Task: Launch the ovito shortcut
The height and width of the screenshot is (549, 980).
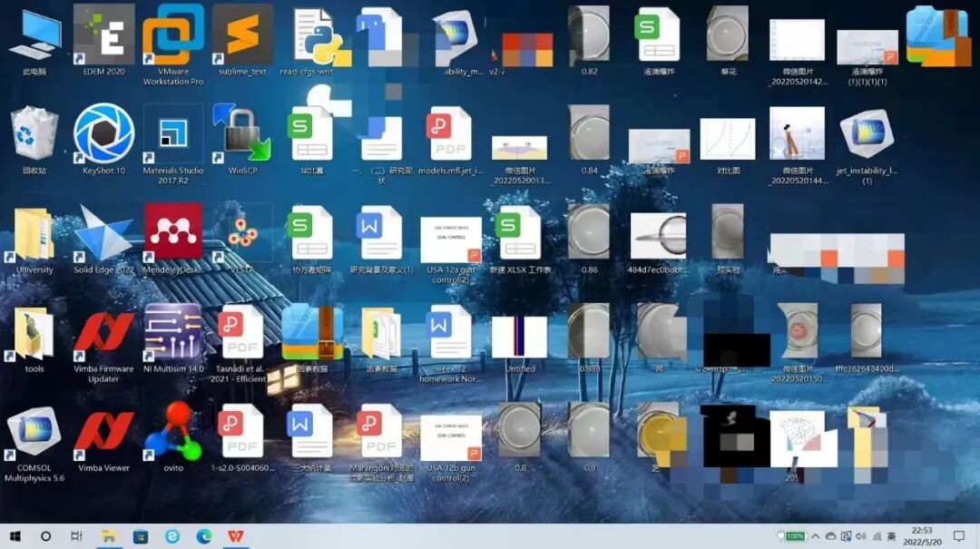Action: (x=173, y=437)
